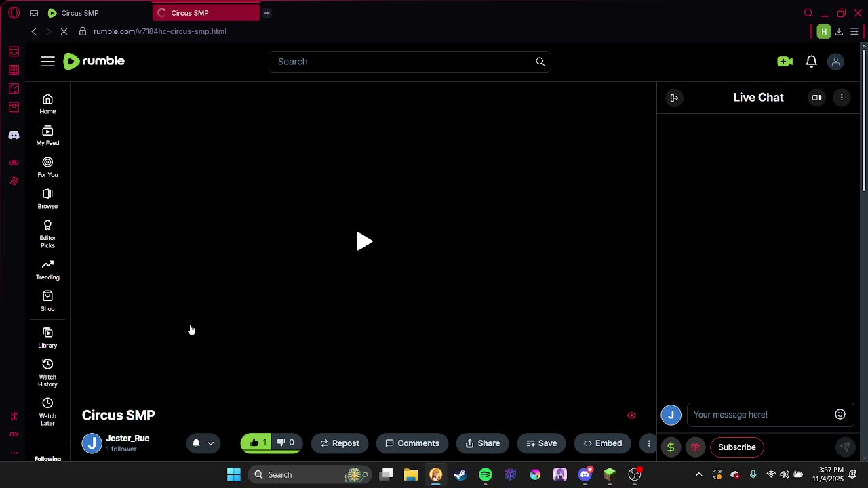Click the green dollar rant icon
Image resolution: width=868 pixels, height=488 pixels.
click(671, 447)
